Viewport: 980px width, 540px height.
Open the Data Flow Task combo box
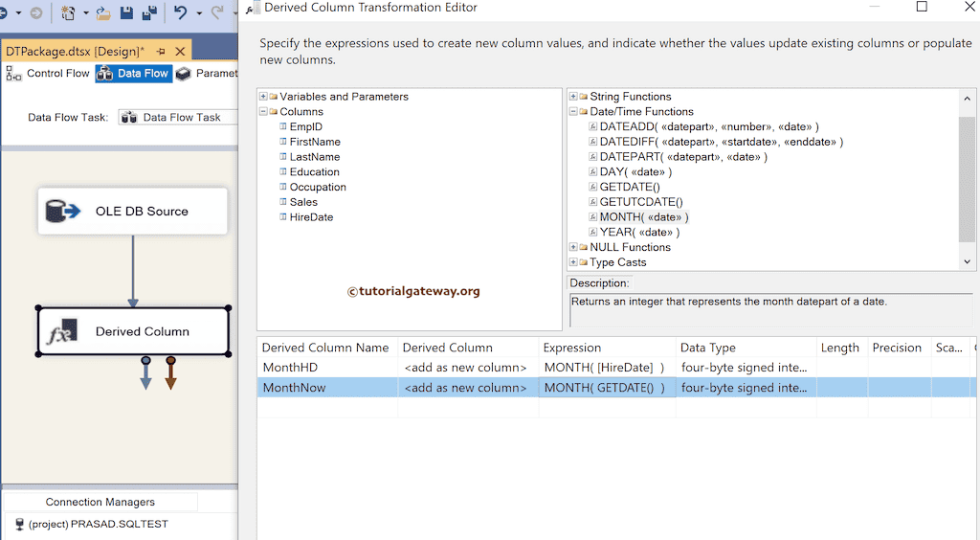click(x=178, y=117)
